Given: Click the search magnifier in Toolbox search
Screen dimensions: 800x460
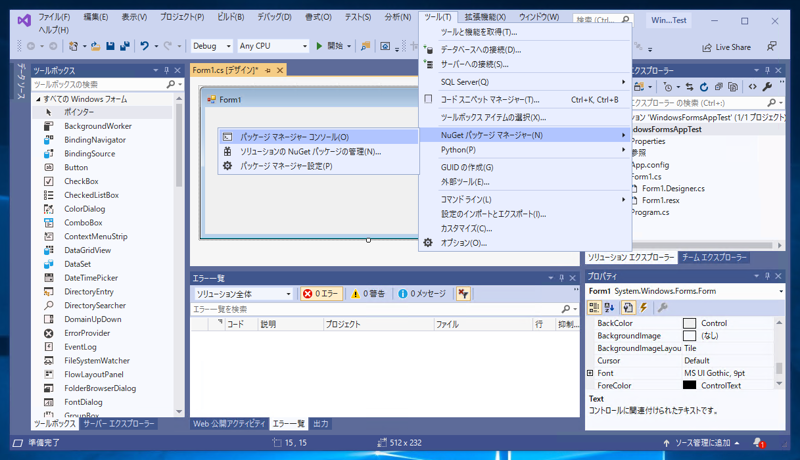Looking at the screenshot, I should click(x=170, y=84).
